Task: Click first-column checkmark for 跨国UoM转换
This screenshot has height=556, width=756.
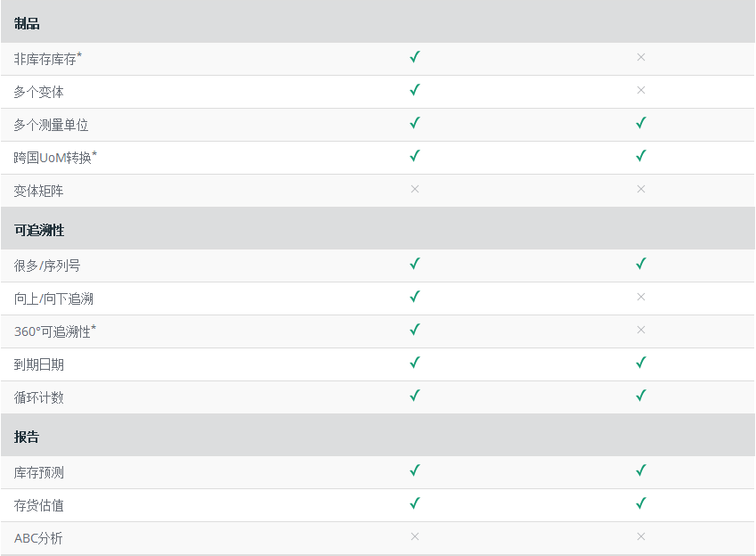Action: click(415, 156)
